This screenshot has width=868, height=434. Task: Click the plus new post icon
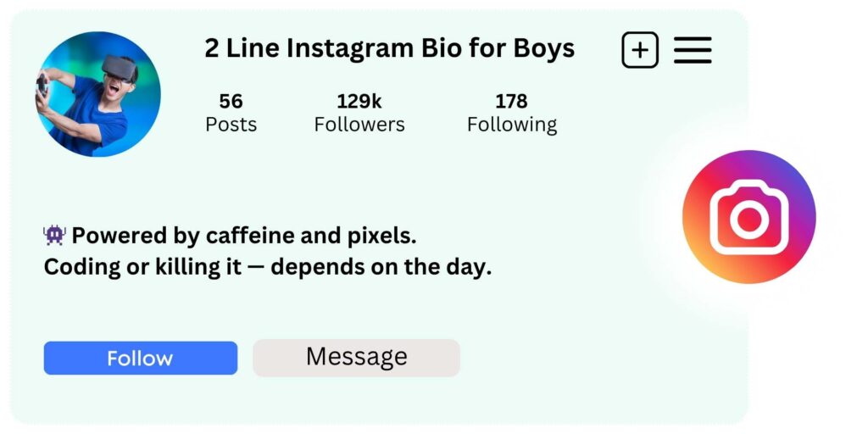640,51
